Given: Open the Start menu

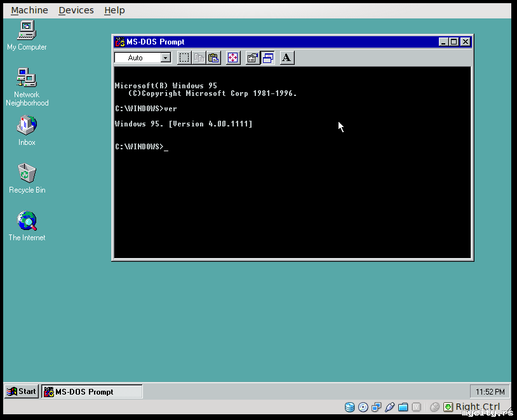Looking at the screenshot, I should tap(22, 391).
